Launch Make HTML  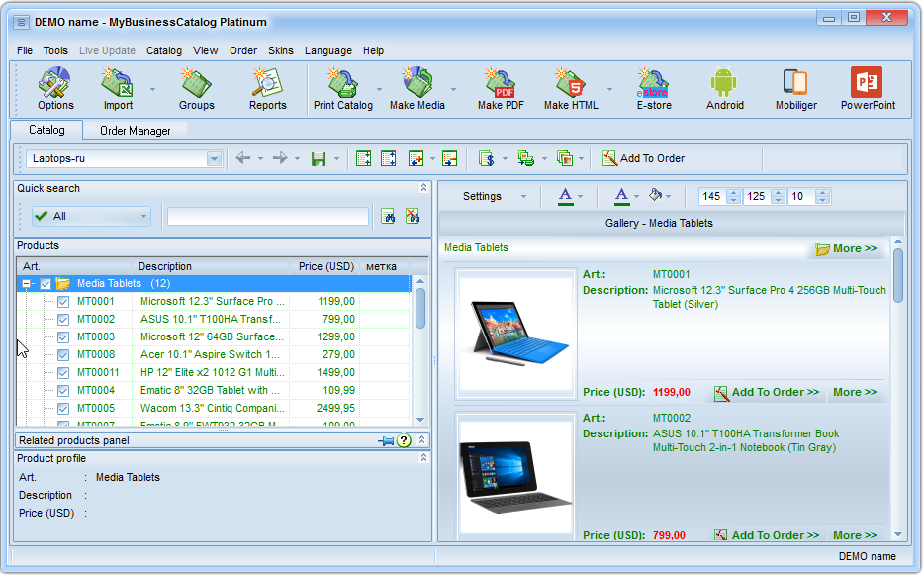[571, 89]
